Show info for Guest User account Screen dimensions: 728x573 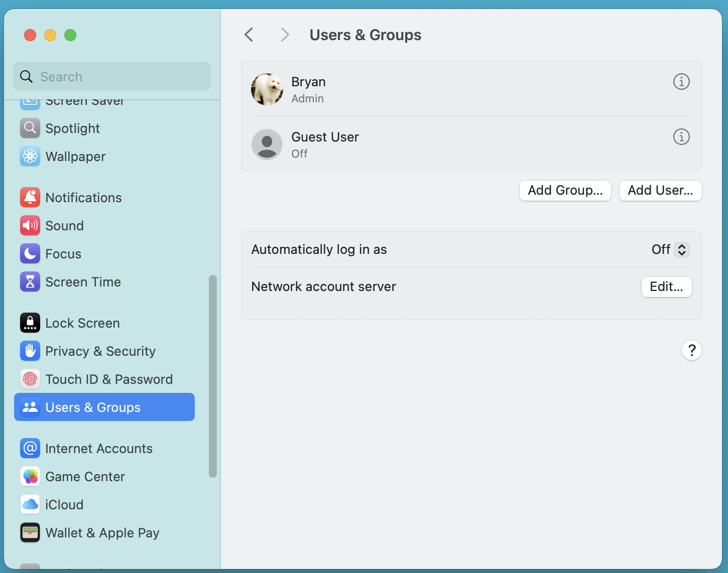681,137
